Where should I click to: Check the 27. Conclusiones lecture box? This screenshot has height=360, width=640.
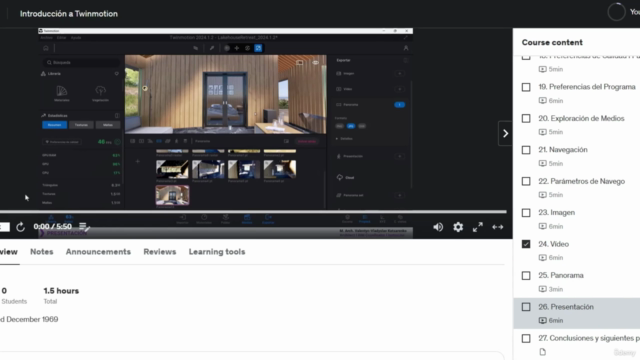(x=526, y=338)
